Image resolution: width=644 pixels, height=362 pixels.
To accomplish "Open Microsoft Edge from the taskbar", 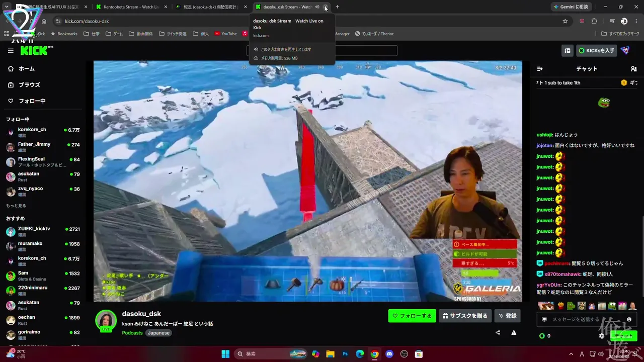I will point(360,354).
